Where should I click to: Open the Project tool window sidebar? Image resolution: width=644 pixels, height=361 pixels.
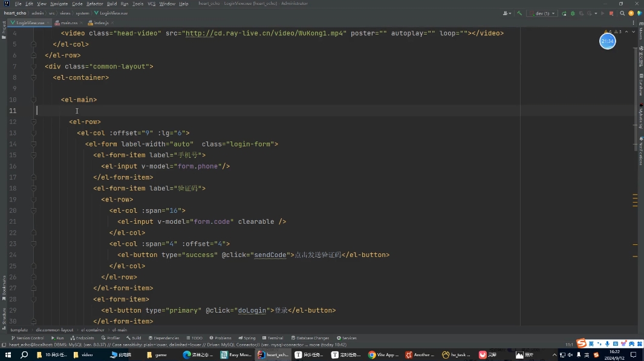pos(3,30)
